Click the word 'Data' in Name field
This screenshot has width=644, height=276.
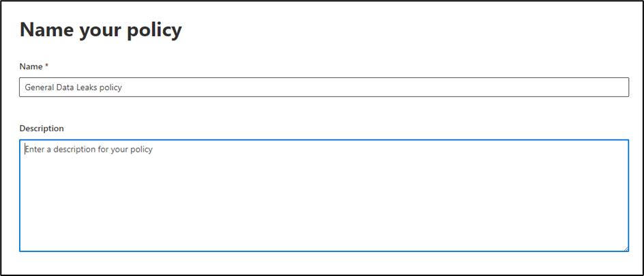(66, 87)
